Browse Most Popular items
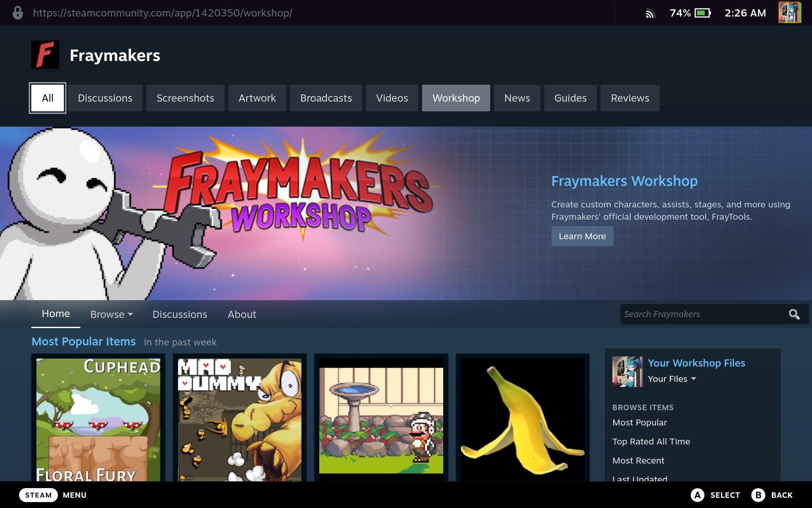 pos(639,422)
